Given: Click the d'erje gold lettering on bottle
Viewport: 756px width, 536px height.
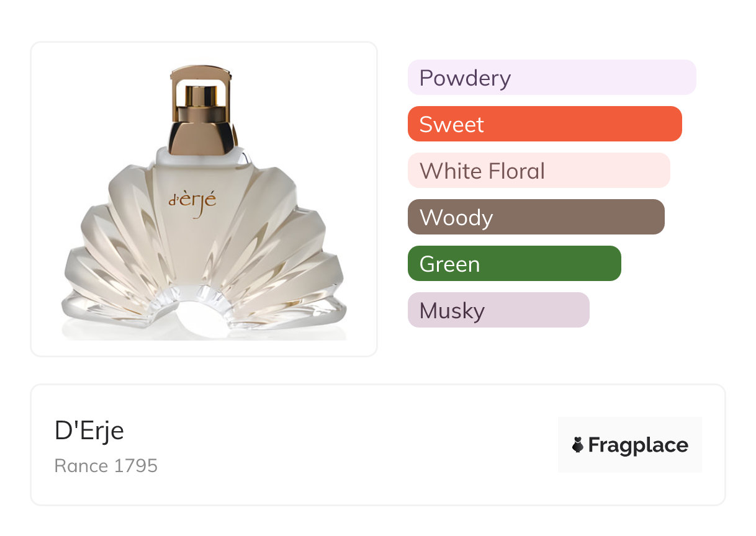Looking at the screenshot, I should tap(192, 202).
